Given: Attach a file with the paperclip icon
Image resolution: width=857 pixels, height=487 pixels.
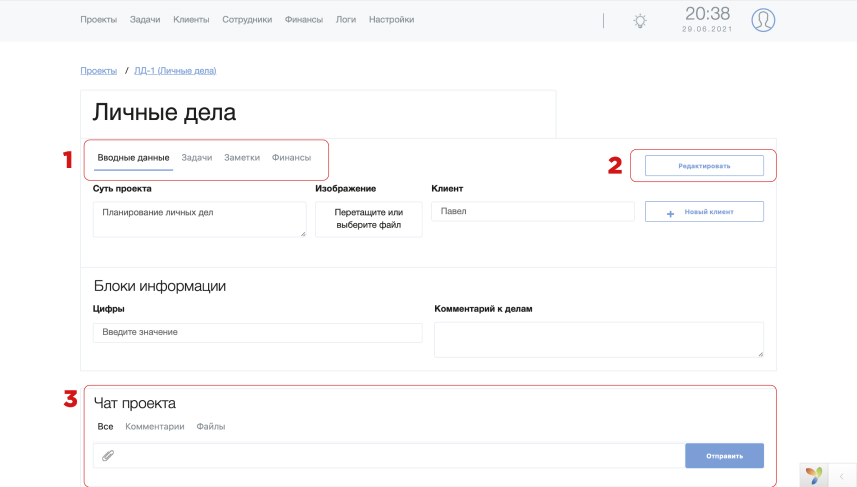Looking at the screenshot, I should coord(108,455).
